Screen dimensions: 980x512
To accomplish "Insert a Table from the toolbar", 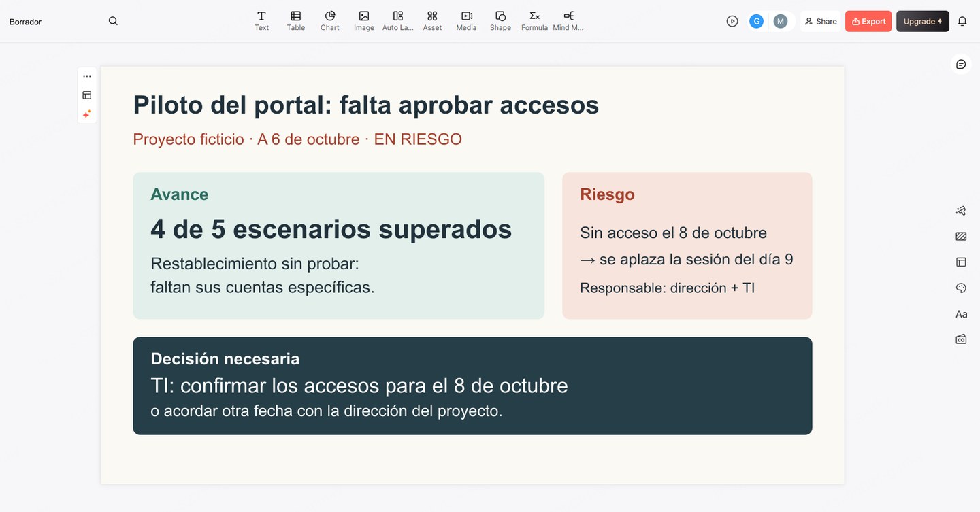I will tap(296, 21).
